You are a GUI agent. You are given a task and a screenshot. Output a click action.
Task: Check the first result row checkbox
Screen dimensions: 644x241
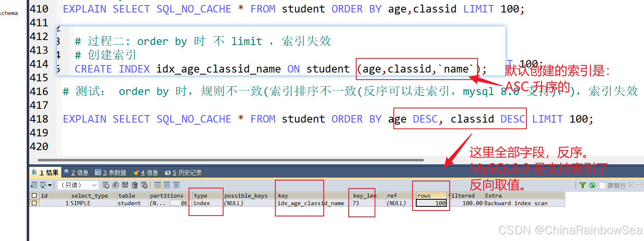click(34, 203)
